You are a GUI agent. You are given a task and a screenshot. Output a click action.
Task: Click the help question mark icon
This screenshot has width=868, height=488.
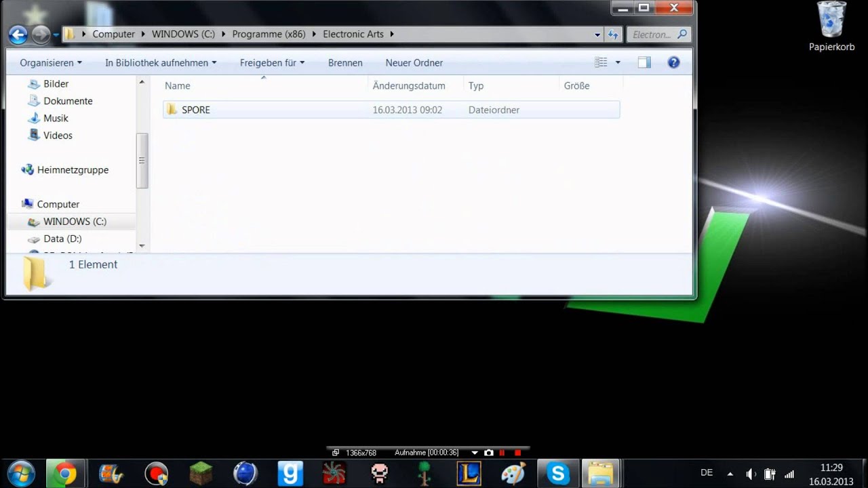pyautogui.click(x=673, y=62)
